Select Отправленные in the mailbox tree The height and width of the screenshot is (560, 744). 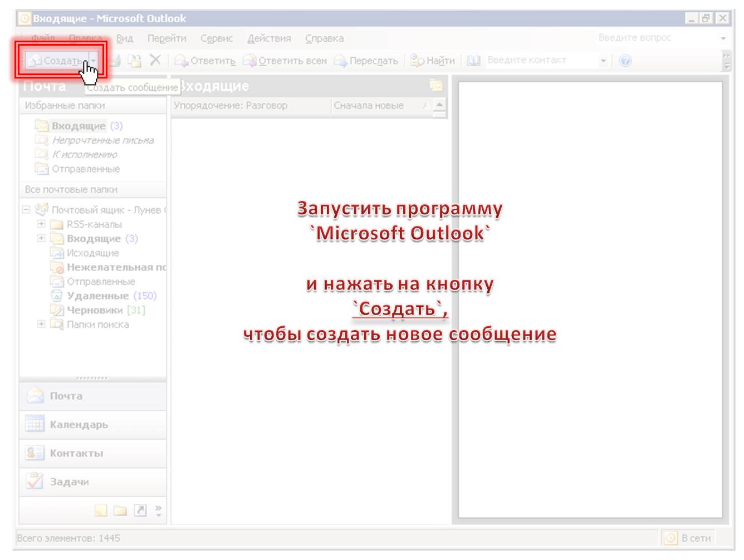point(92,282)
